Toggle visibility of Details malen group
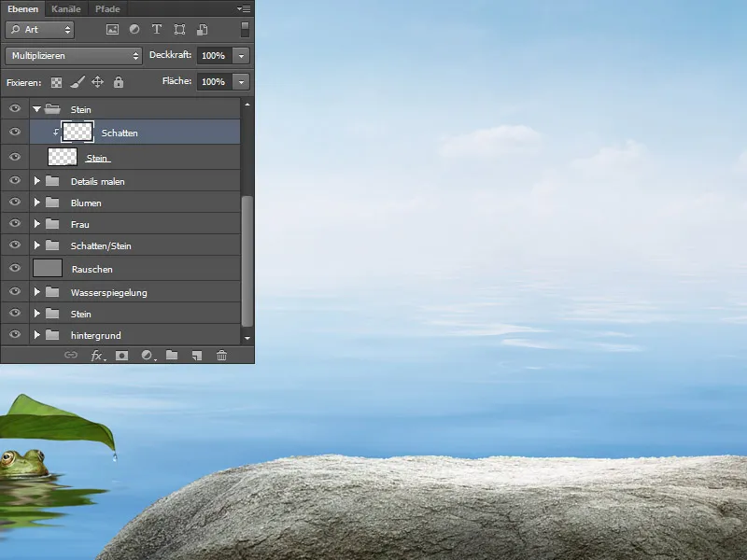This screenshot has height=560, width=747. [x=15, y=180]
